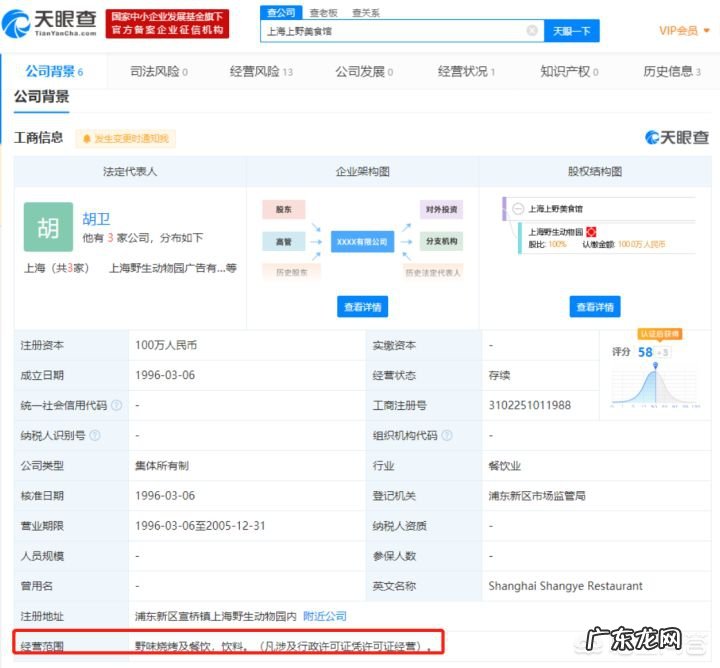Click help icon next to 统一社会信用代码
The width and height of the screenshot is (720, 668).
tap(117, 405)
